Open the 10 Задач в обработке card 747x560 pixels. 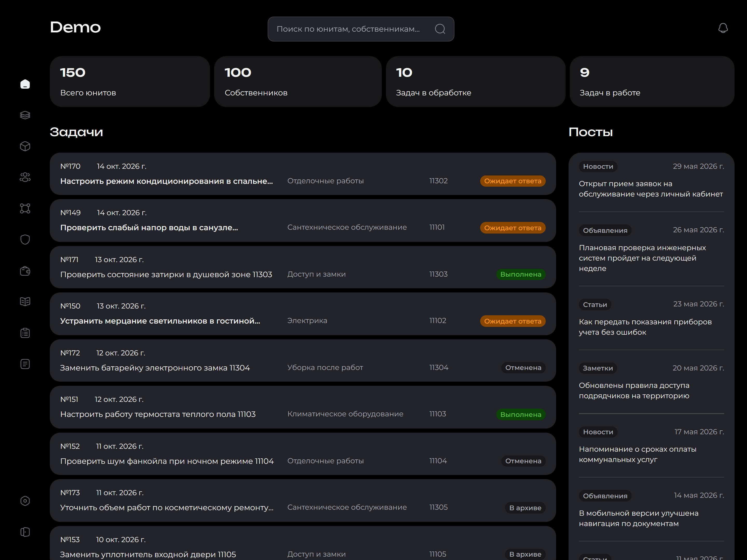pos(475,82)
